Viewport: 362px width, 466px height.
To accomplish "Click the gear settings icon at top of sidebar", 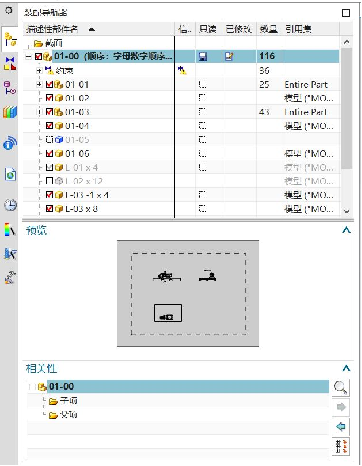I will [x=9, y=10].
